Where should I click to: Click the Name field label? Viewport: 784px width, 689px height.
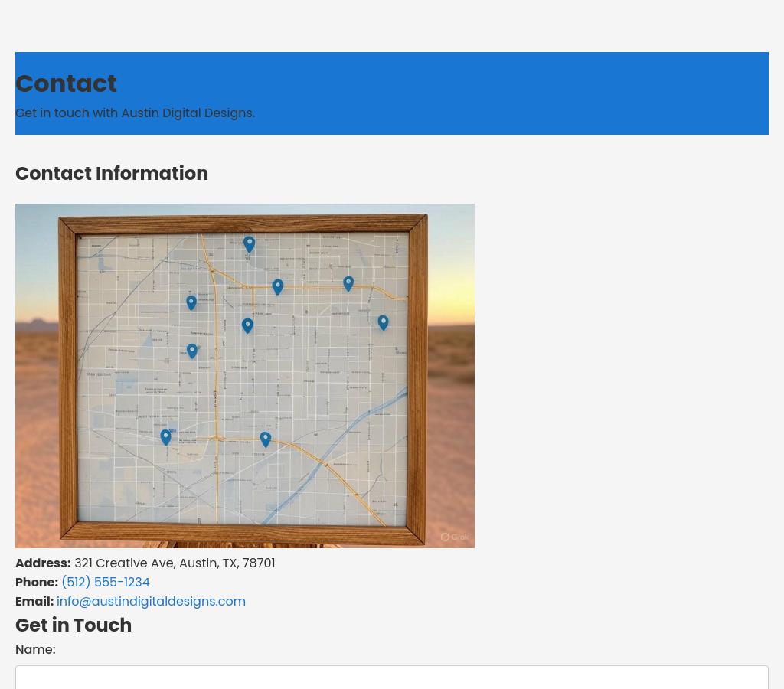(x=35, y=650)
